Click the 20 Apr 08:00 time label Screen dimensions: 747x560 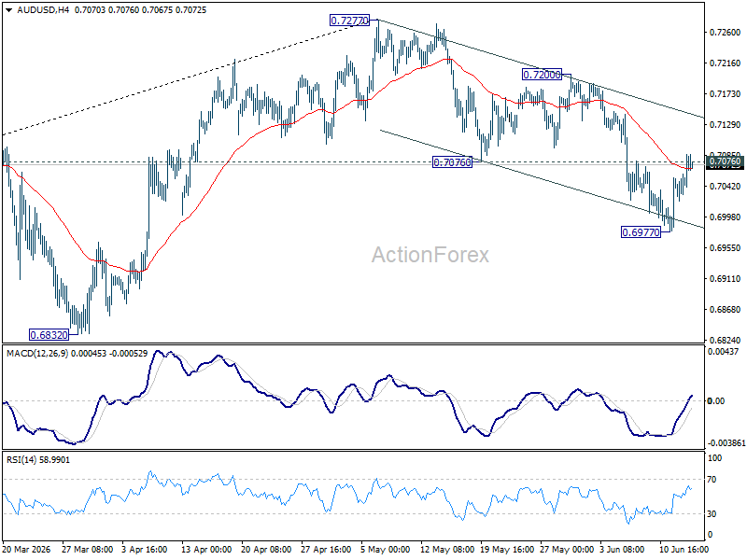click(266, 550)
